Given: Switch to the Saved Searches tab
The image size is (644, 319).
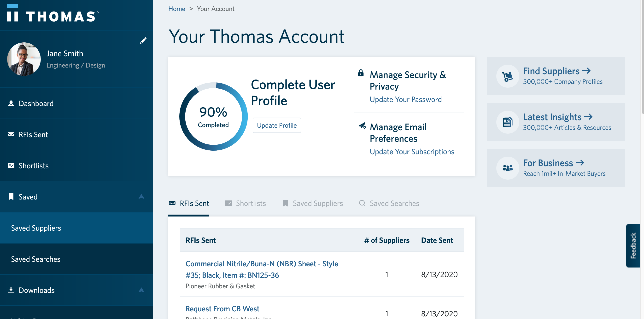Looking at the screenshot, I should pyautogui.click(x=394, y=203).
